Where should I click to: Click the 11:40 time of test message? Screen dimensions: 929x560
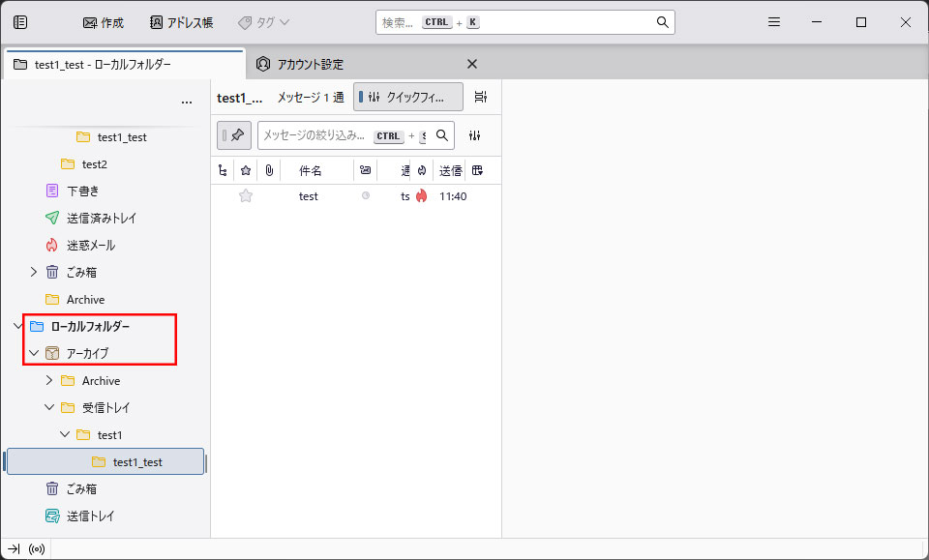point(453,196)
